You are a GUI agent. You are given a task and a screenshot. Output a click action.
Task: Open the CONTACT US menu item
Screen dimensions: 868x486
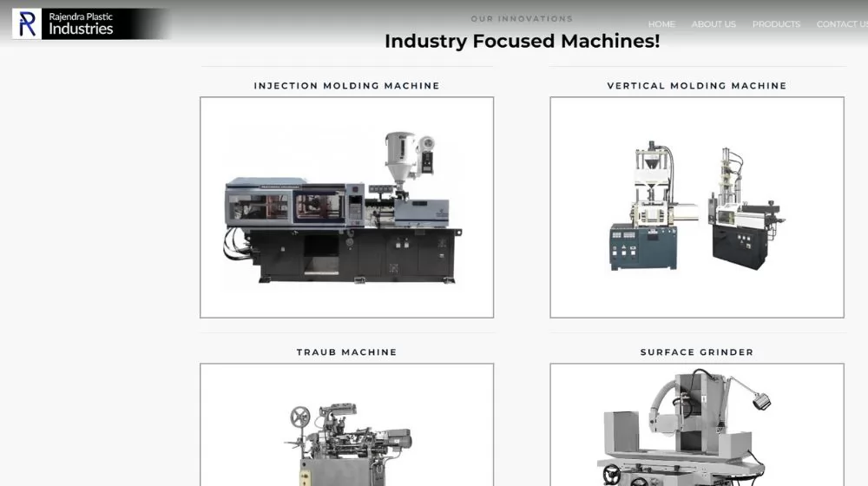pos(842,24)
